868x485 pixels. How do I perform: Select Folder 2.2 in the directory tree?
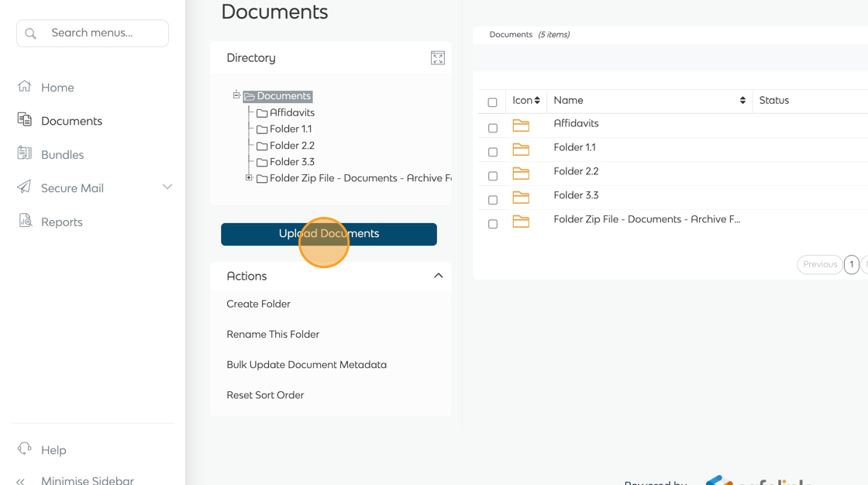click(x=292, y=146)
